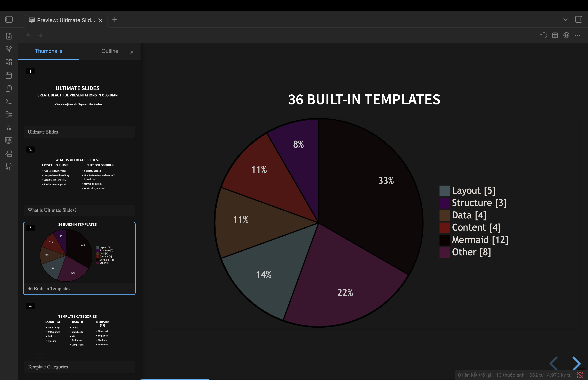The image size is (588, 380).
Task: Close the Preview: Ultimate Slides tab
Action: click(x=100, y=20)
